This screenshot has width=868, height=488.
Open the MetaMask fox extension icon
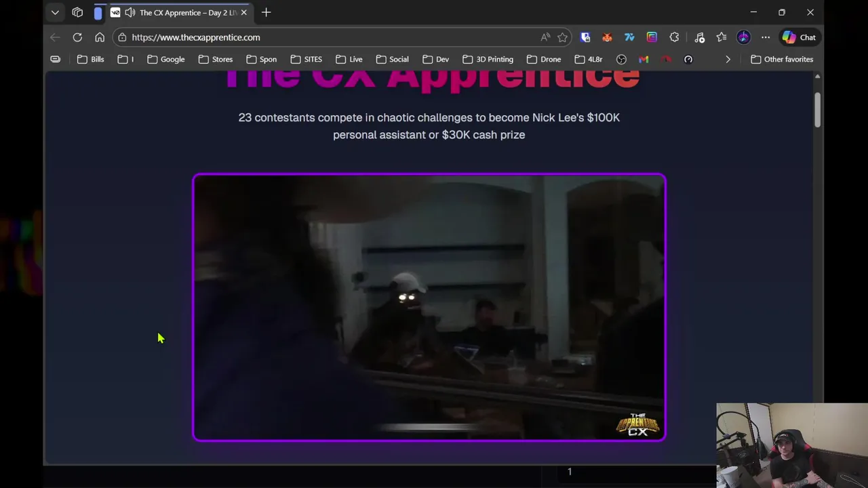tap(607, 37)
